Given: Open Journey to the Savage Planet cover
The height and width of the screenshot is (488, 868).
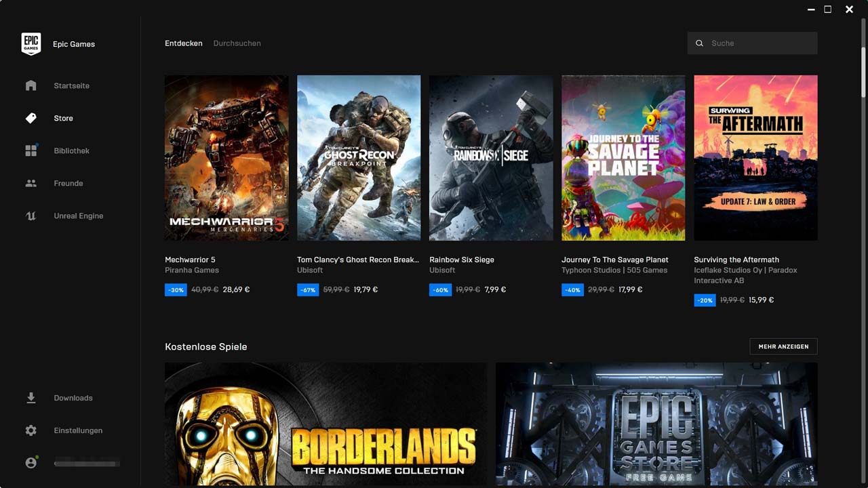Looking at the screenshot, I should pyautogui.click(x=623, y=158).
